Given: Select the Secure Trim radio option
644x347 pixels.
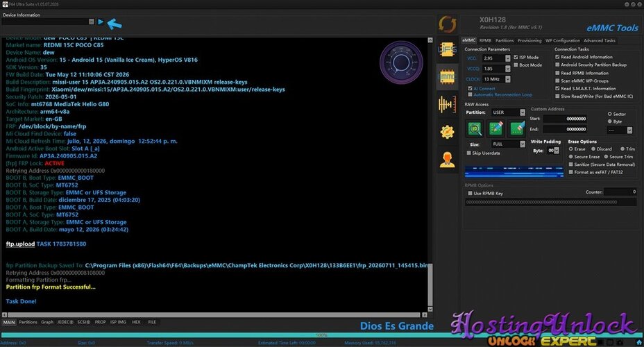Looking at the screenshot, I should coord(606,156).
